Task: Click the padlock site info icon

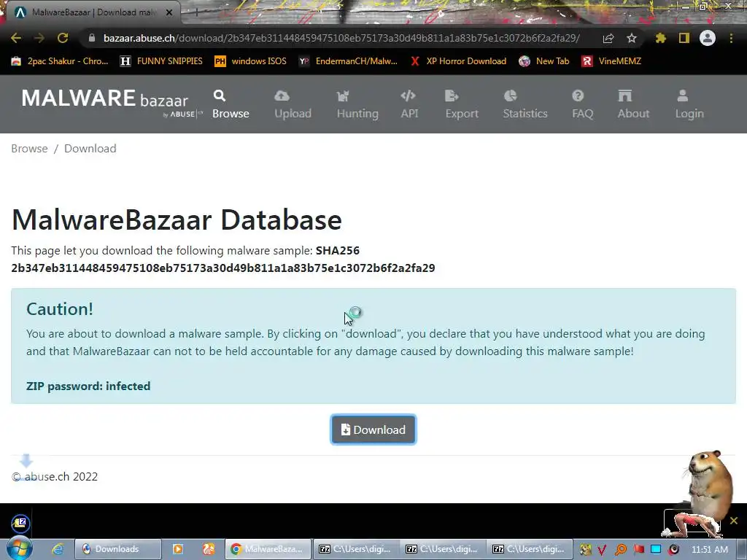Action: tap(92, 38)
